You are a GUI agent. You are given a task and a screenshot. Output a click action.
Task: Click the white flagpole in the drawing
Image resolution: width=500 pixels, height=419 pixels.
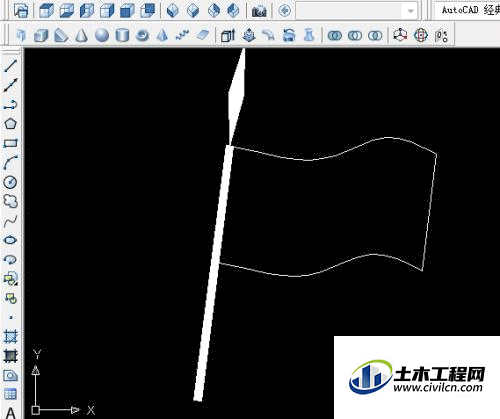213,272
